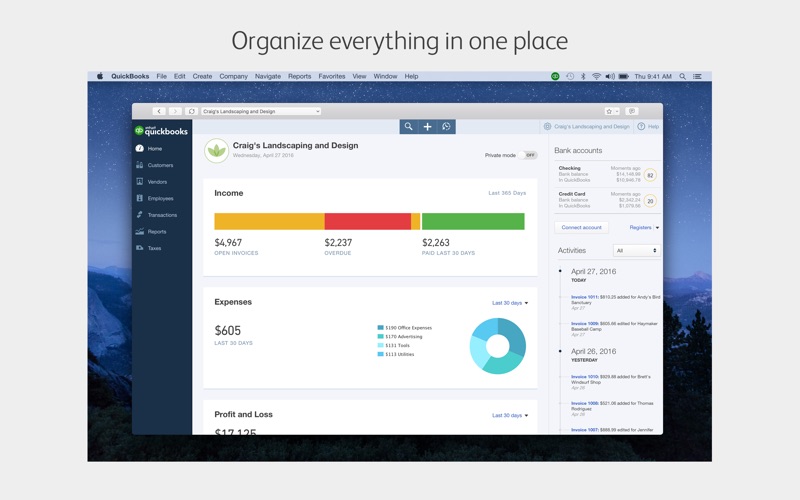Click the Help link at top right
This screenshot has height=500, width=800.
click(653, 127)
